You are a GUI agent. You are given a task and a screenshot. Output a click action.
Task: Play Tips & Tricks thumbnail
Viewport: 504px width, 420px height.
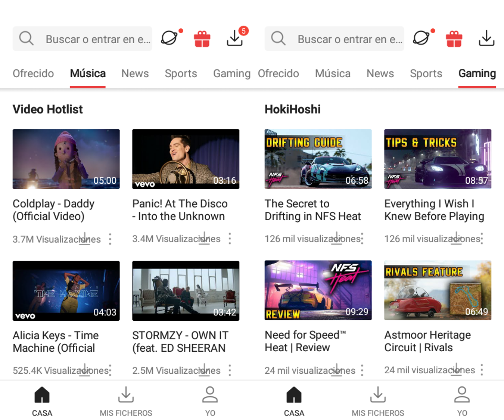coord(438,159)
